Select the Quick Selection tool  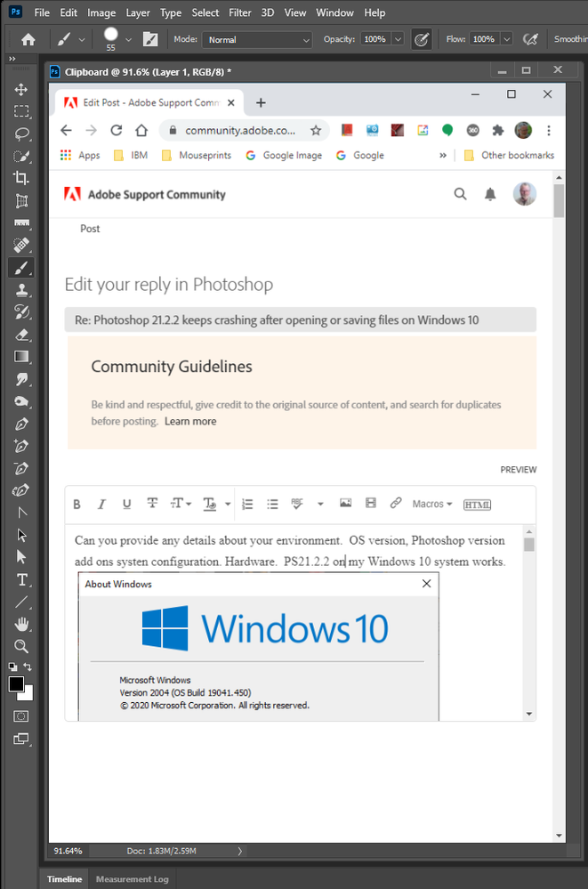(x=21, y=156)
